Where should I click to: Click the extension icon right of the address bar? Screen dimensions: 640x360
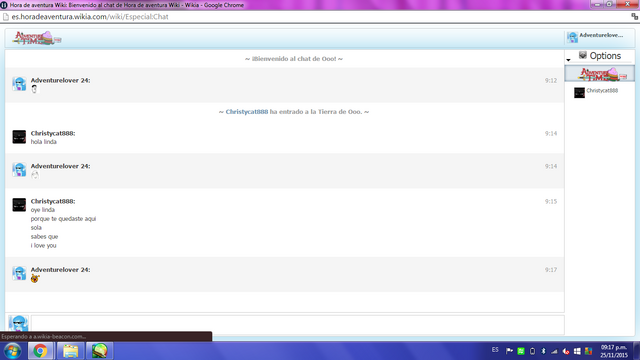(x=634, y=17)
